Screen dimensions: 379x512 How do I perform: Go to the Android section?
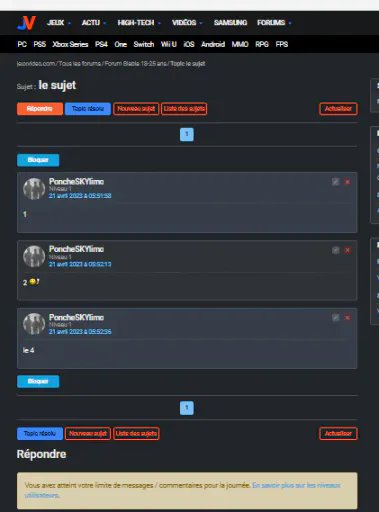(x=213, y=44)
